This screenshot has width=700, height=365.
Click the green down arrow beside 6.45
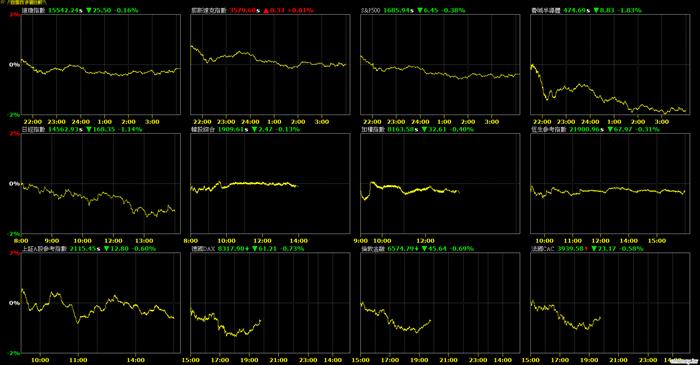click(420, 10)
